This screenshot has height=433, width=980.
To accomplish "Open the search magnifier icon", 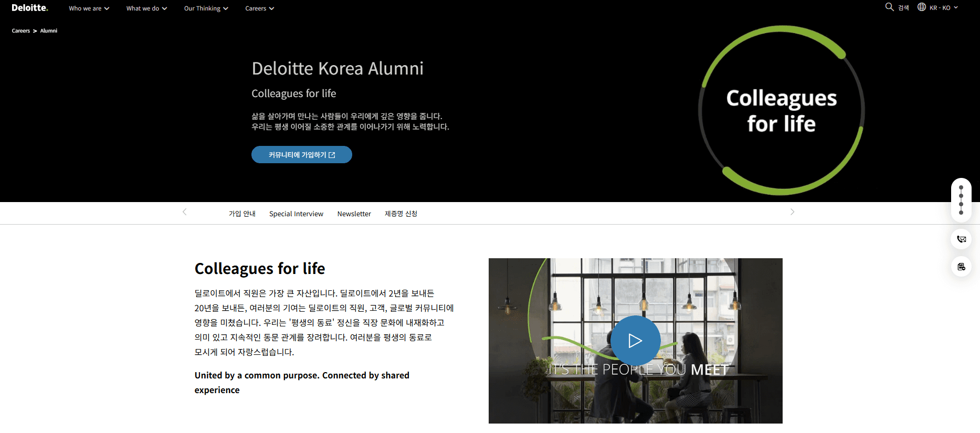I will [x=889, y=7].
